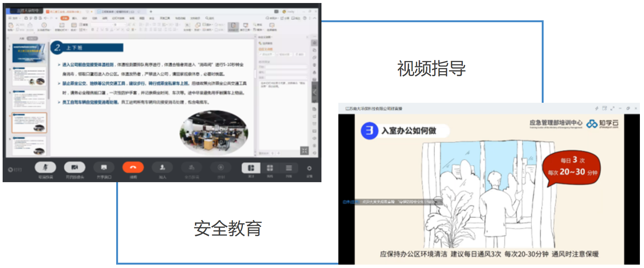Switch to the second document tab
The width and height of the screenshot is (644, 268).
point(115,12)
